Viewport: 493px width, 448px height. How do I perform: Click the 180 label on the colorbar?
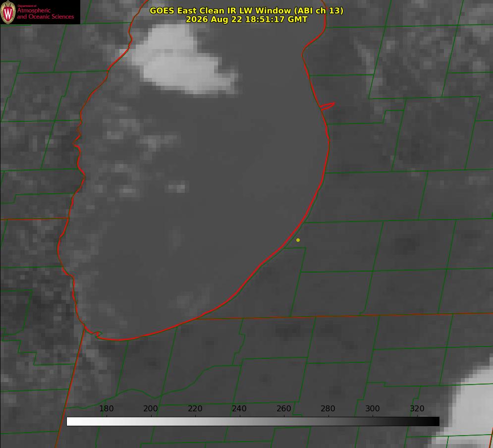tap(107, 408)
